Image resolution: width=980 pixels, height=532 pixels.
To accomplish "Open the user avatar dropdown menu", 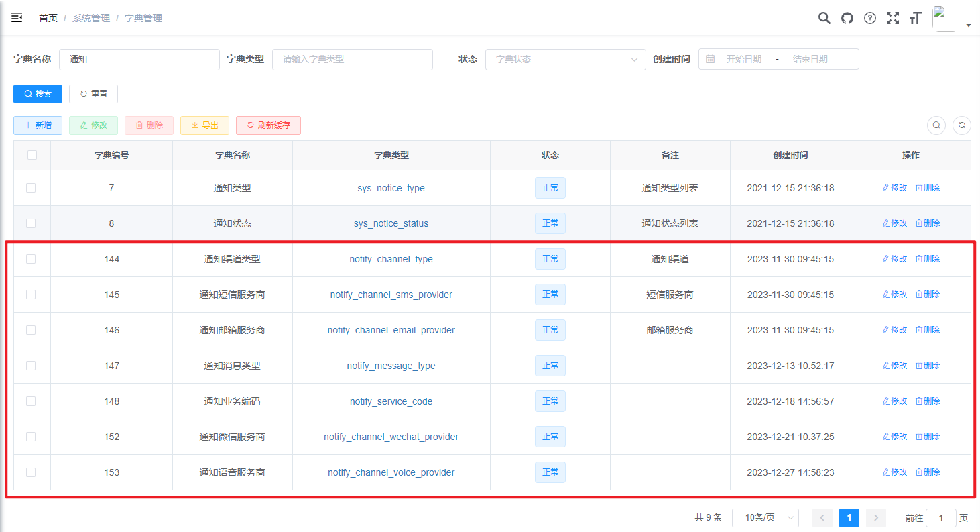I will tap(952, 19).
